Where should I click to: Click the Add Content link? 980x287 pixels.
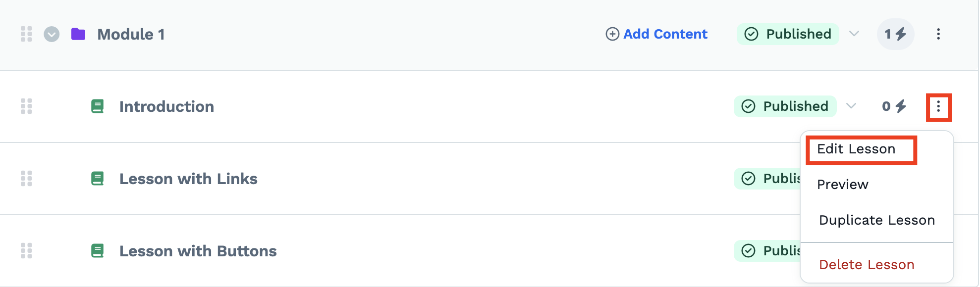(x=656, y=34)
